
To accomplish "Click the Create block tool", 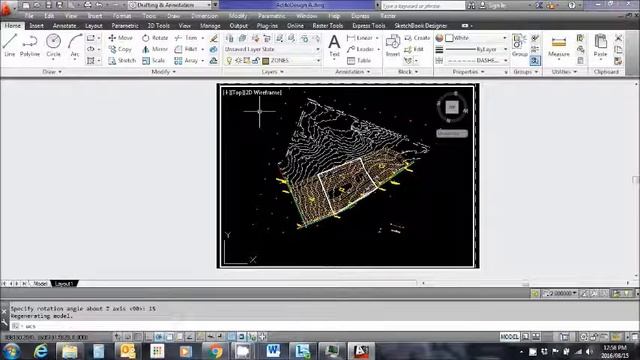I will click(x=417, y=38).
